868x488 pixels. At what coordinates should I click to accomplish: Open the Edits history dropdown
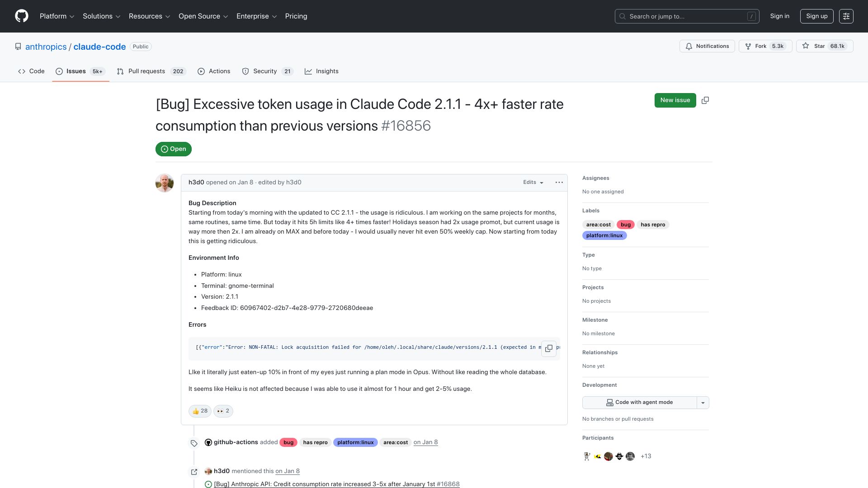coord(533,183)
